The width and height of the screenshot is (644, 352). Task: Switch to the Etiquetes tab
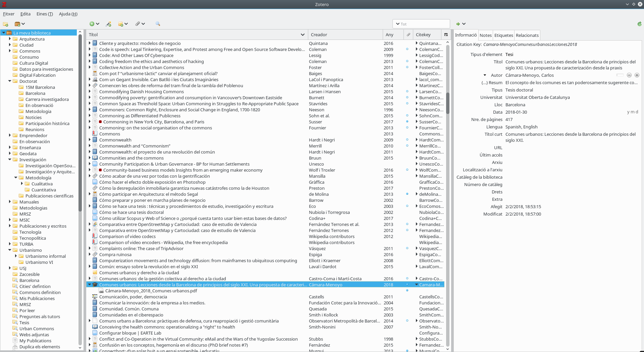coord(504,35)
